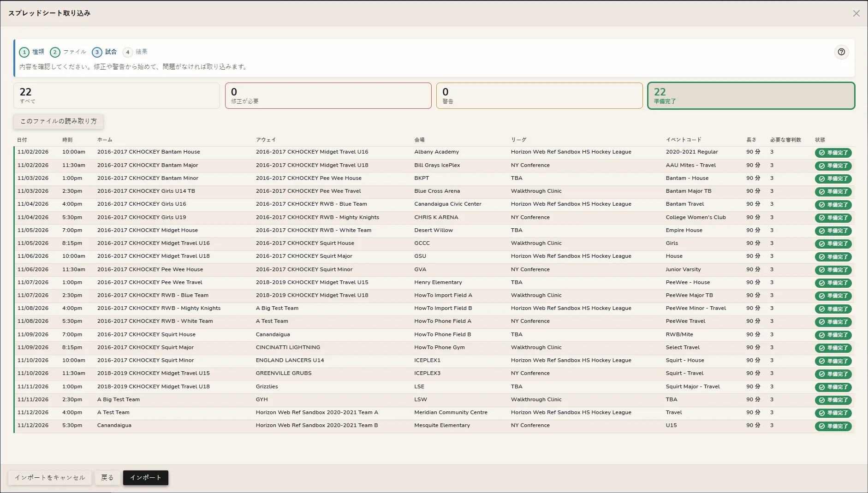Close the spreadsheet import dialog
Viewport: 868px width, 493px height.
click(856, 13)
